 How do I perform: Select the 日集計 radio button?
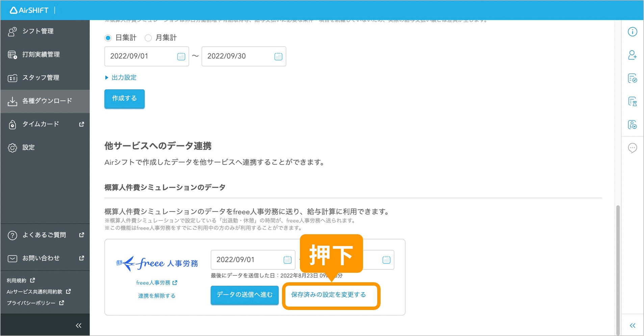pyautogui.click(x=108, y=38)
